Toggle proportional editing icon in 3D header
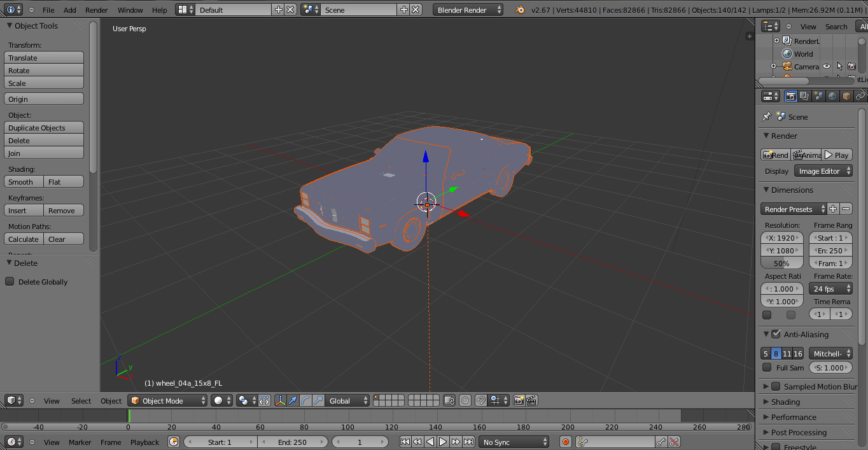This screenshot has height=450, width=868. tap(465, 400)
